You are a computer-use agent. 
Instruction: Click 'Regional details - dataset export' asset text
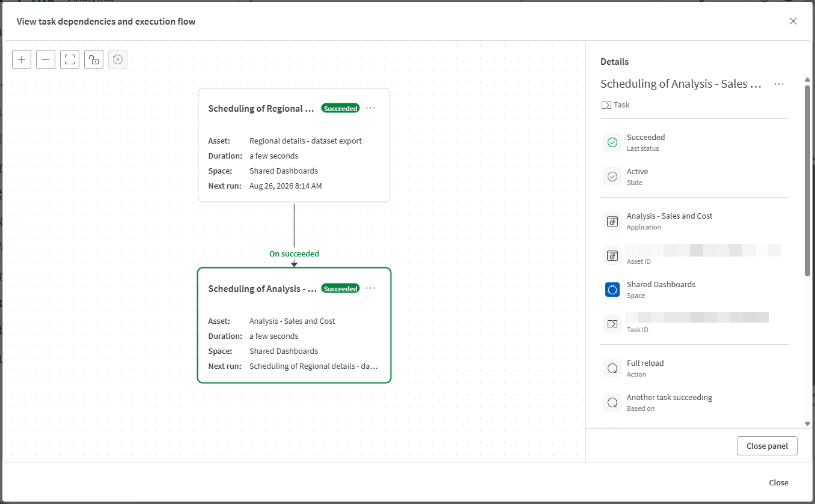coord(305,141)
